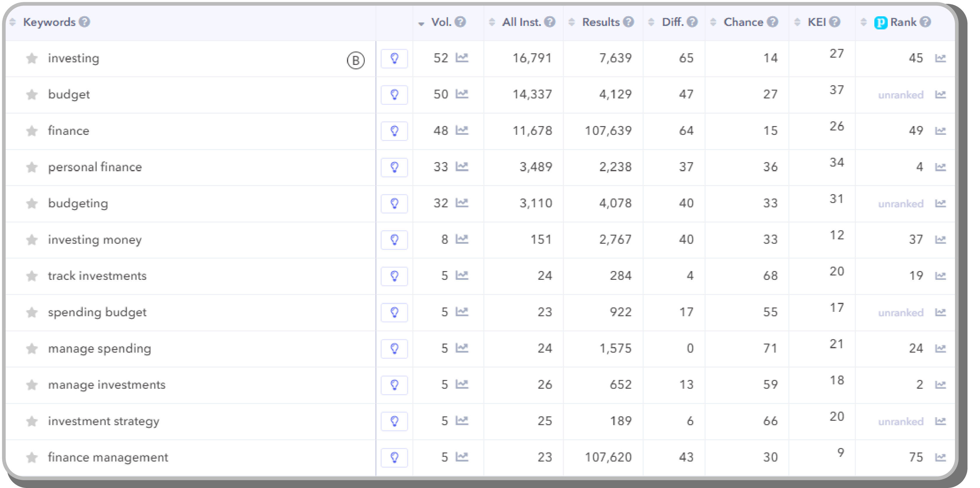The image size is (980, 488).
Task: Select the investing money keyword text
Action: (x=95, y=240)
